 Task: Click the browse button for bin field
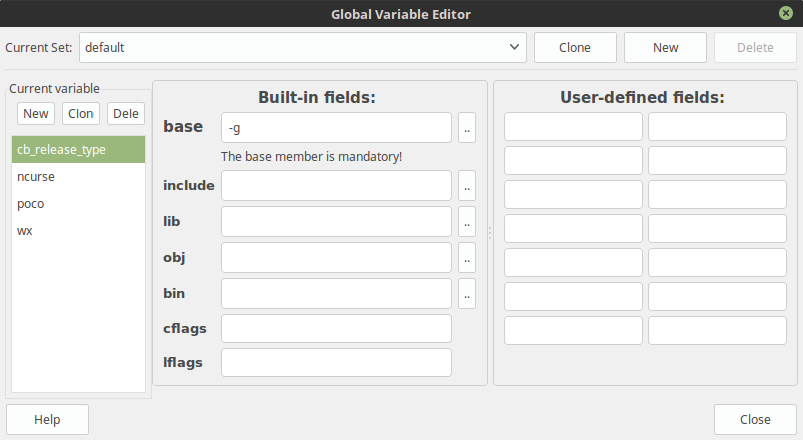467,294
